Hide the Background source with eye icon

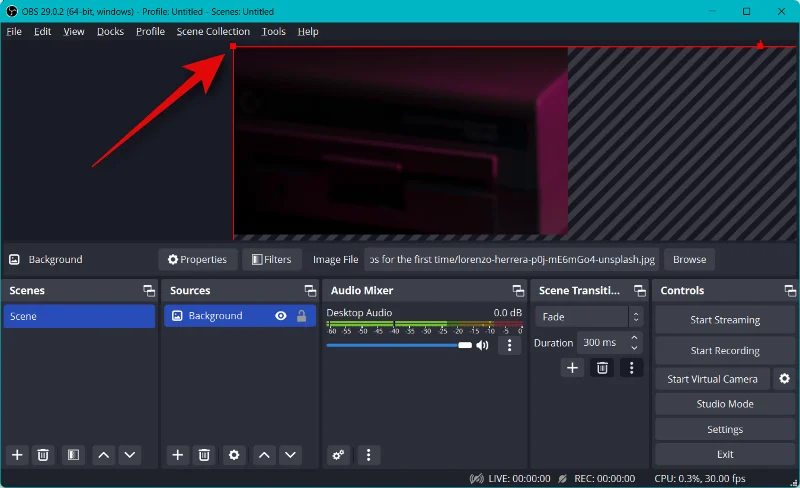[281, 316]
